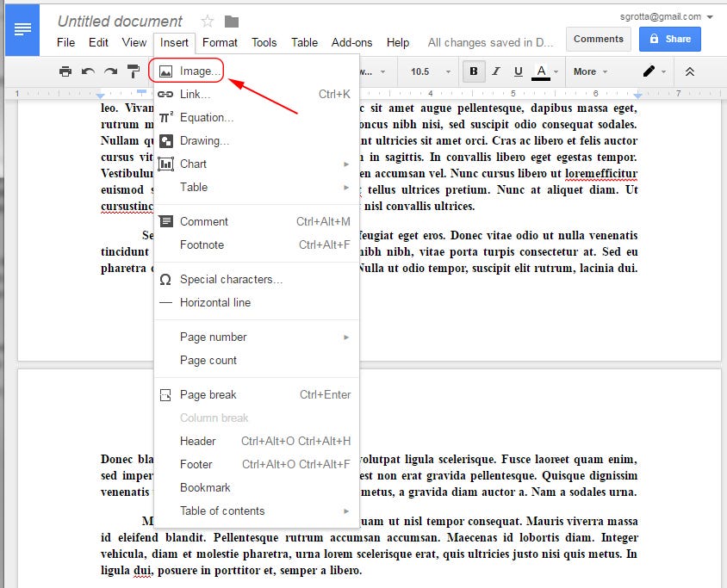Open the Help menu
The image size is (727, 588).
click(398, 43)
